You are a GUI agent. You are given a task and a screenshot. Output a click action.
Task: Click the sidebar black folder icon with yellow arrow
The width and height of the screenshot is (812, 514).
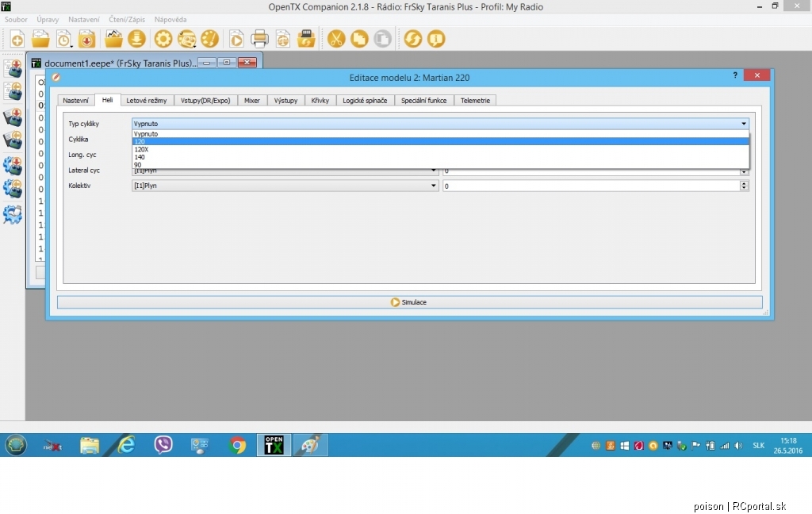pos(13,140)
